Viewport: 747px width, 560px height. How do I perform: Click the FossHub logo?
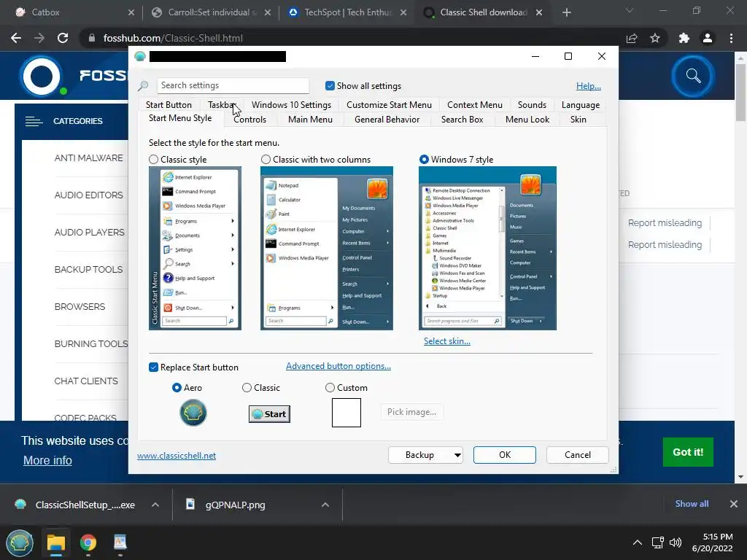click(42, 76)
